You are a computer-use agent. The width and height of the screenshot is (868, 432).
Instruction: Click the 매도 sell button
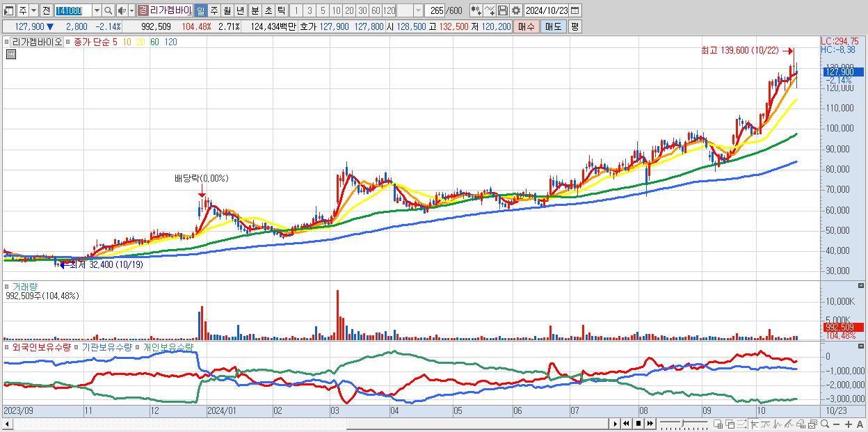(554, 26)
